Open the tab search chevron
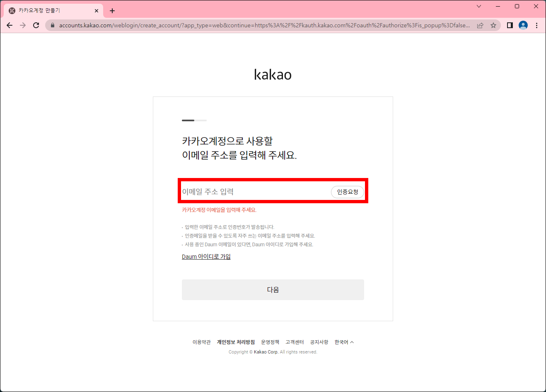The height and width of the screenshot is (392, 546). tap(479, 6)
